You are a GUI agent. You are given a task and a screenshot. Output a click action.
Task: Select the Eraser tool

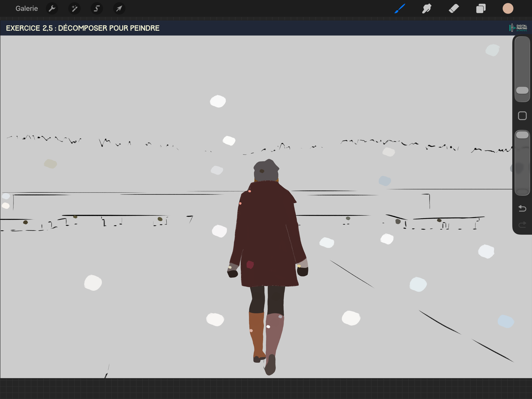tap(454, 9)
